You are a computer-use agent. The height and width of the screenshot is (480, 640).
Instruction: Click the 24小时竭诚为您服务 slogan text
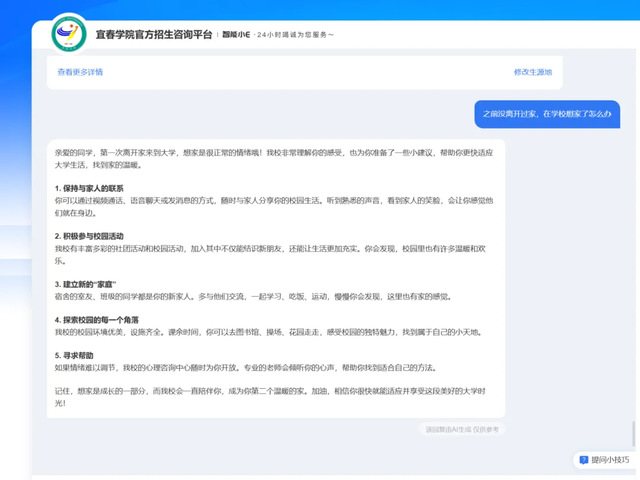(295, 35)
